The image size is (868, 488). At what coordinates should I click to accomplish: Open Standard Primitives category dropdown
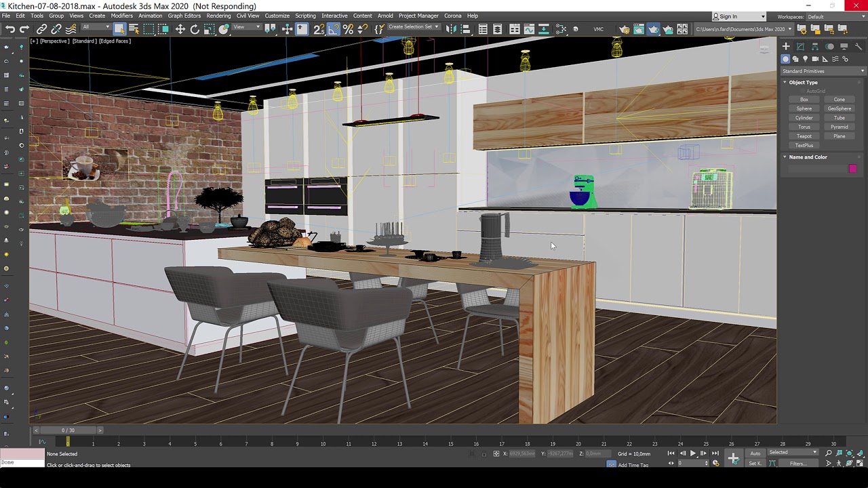click(x=823, y=71)
